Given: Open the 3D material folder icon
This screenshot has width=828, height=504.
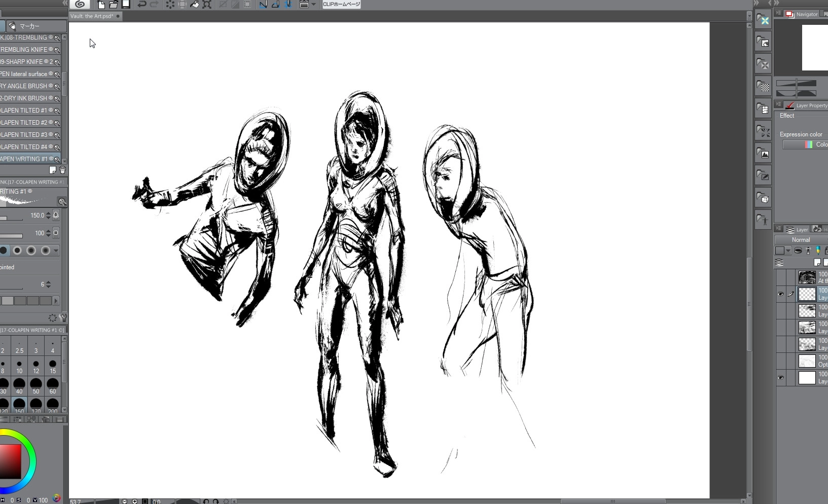Looking at the screenshot, I should [x=763, y=197].
